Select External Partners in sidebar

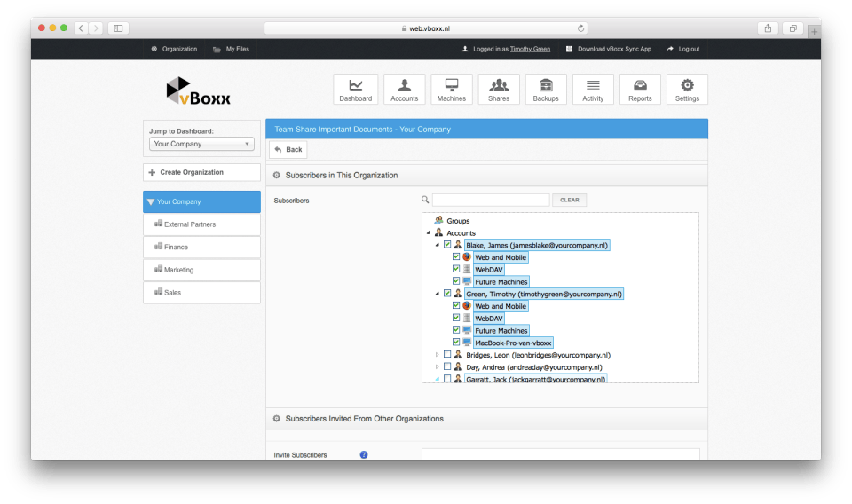pos(201,224)
